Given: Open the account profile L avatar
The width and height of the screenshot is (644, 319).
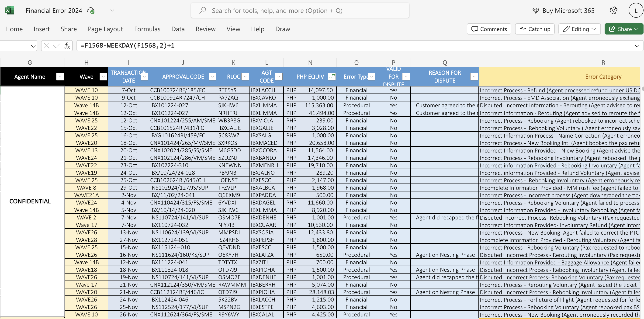Looking at the screenshot, I should click(636, 10).
